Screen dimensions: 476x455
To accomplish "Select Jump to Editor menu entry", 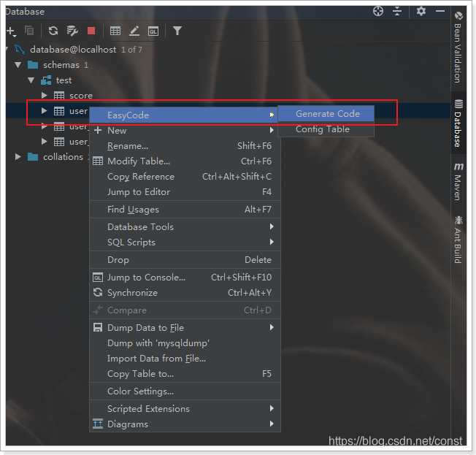I will click(185, 192).
